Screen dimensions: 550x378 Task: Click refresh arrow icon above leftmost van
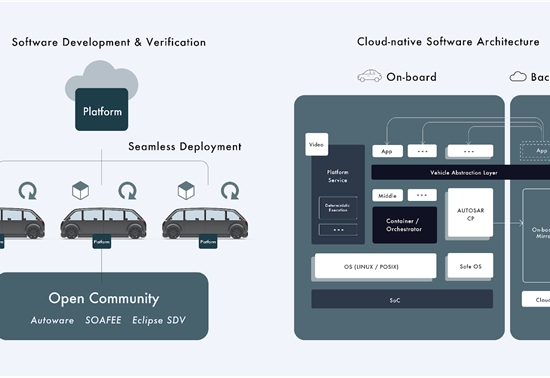(28, 190)
